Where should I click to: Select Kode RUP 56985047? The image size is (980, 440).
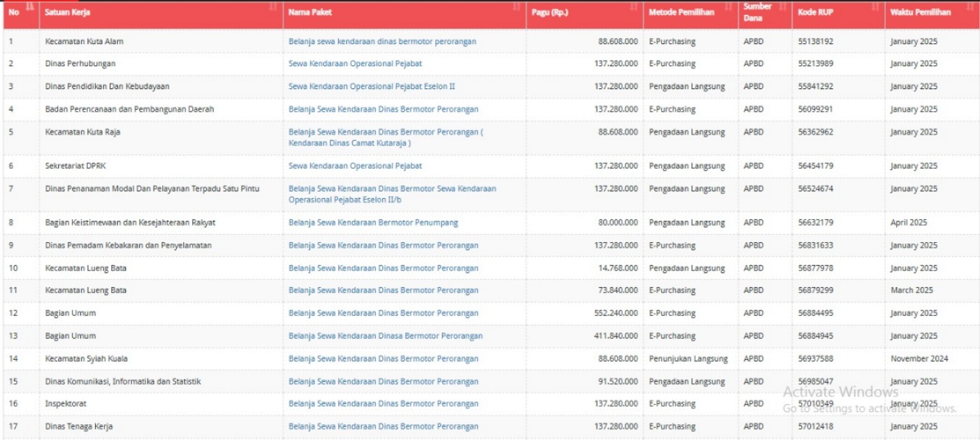(816, 381)
